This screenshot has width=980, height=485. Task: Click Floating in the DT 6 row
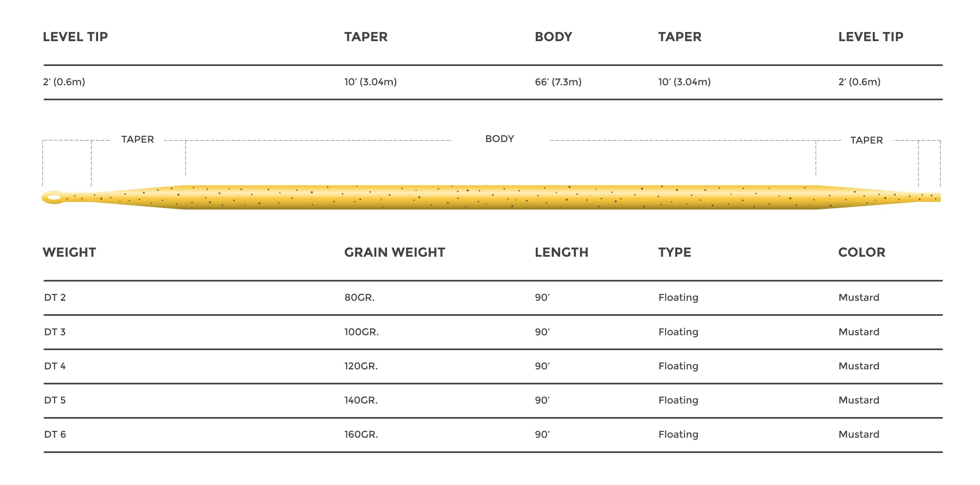coord(678,434)
